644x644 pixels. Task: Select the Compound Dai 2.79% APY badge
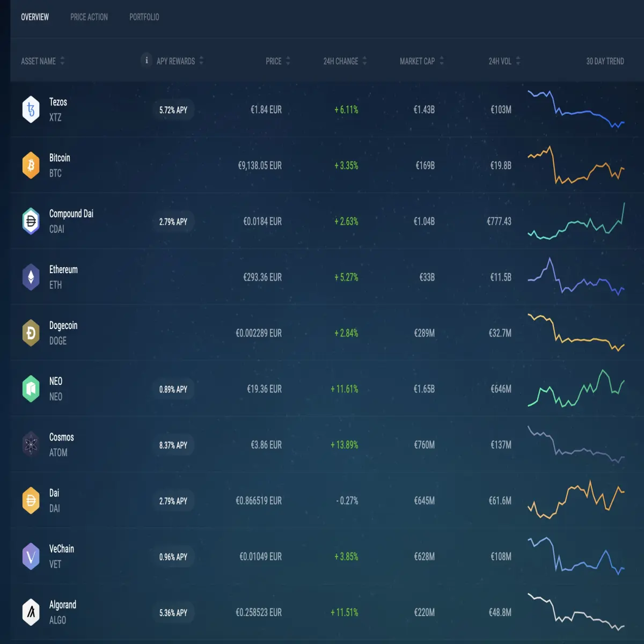[x=173, y=222]
